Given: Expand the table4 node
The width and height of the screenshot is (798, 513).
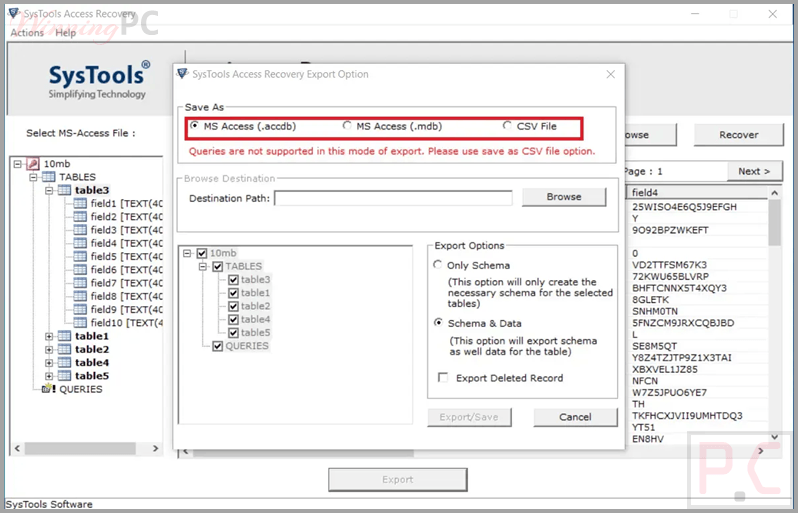Looking at the screenshot, I should click(49, 362).
